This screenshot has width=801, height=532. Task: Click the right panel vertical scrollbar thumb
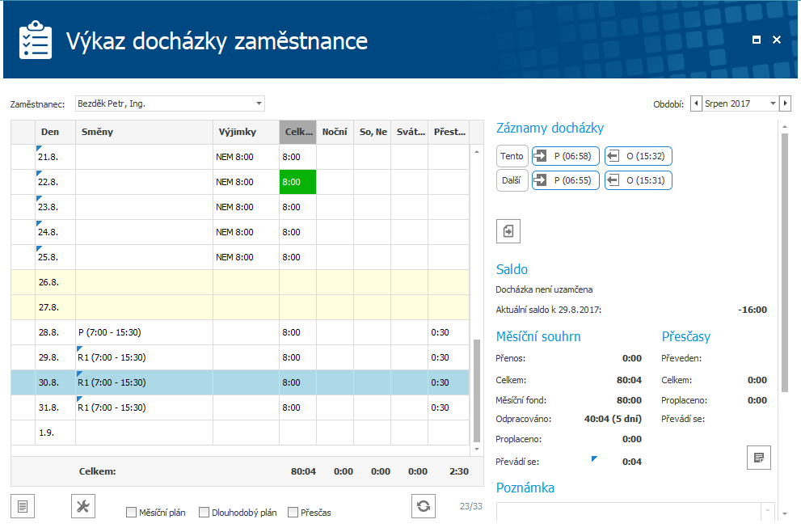(785, 262)
